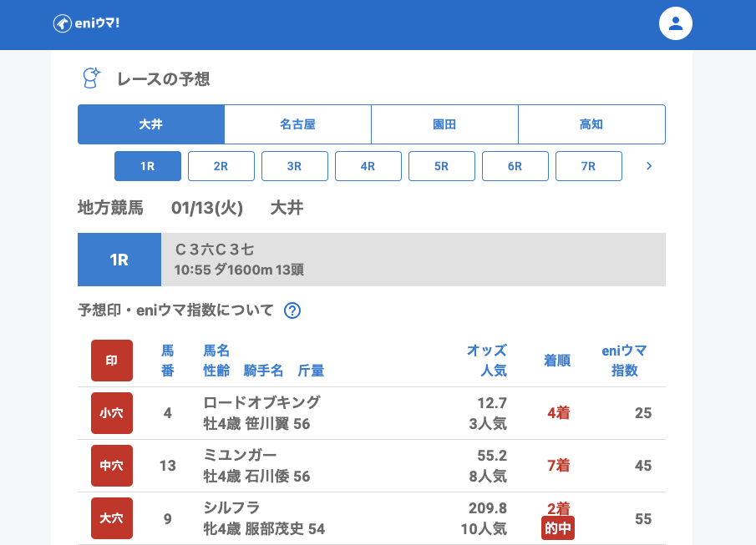Choose race 3R button
The image size is (756, 545).
click(x=295, y=166)
